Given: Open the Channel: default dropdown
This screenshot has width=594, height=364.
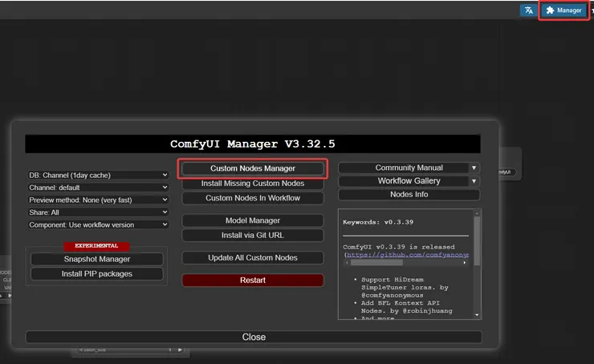Looking at the screenshot, I should click(x=98, y=188).
